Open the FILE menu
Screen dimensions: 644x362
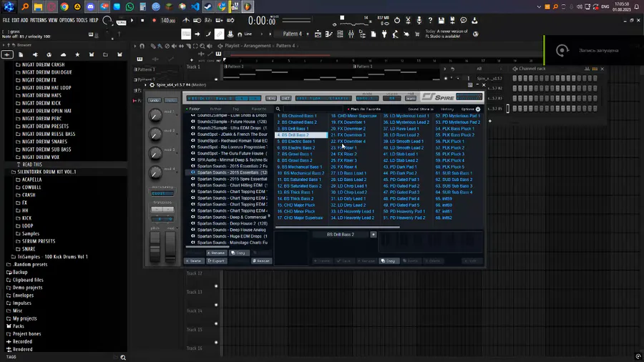pos(6,20)
